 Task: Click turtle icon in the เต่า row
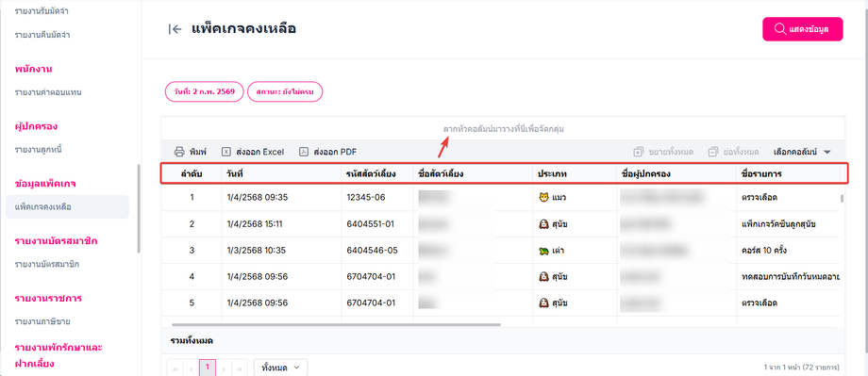click(x=543, y=251)
